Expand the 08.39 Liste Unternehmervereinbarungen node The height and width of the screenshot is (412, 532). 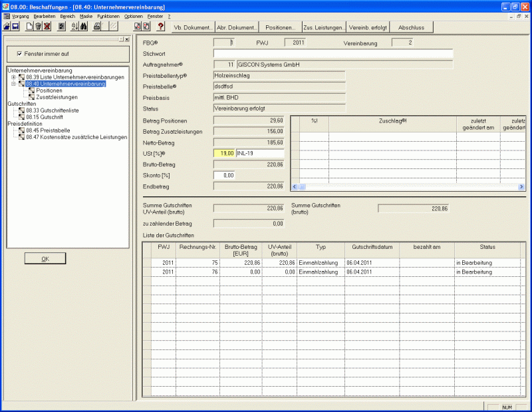pos(13,77)
